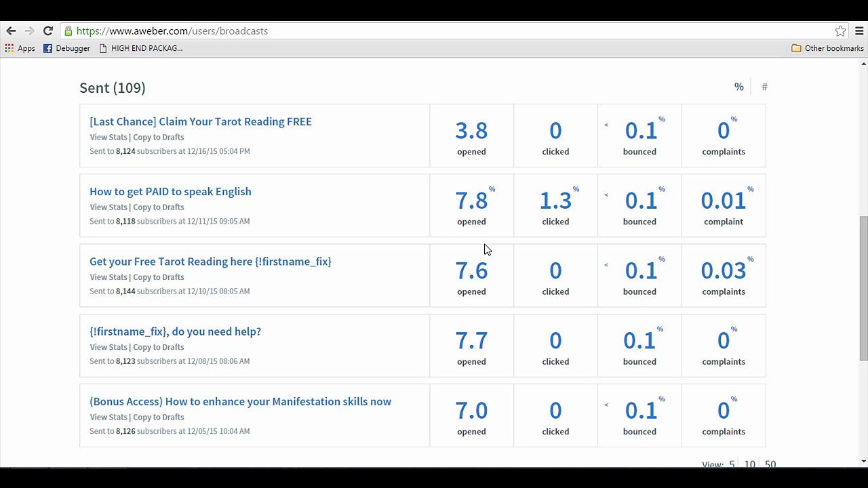Click the page's vertical scrollbar thumb
The image size is (868, 488).
863,289
